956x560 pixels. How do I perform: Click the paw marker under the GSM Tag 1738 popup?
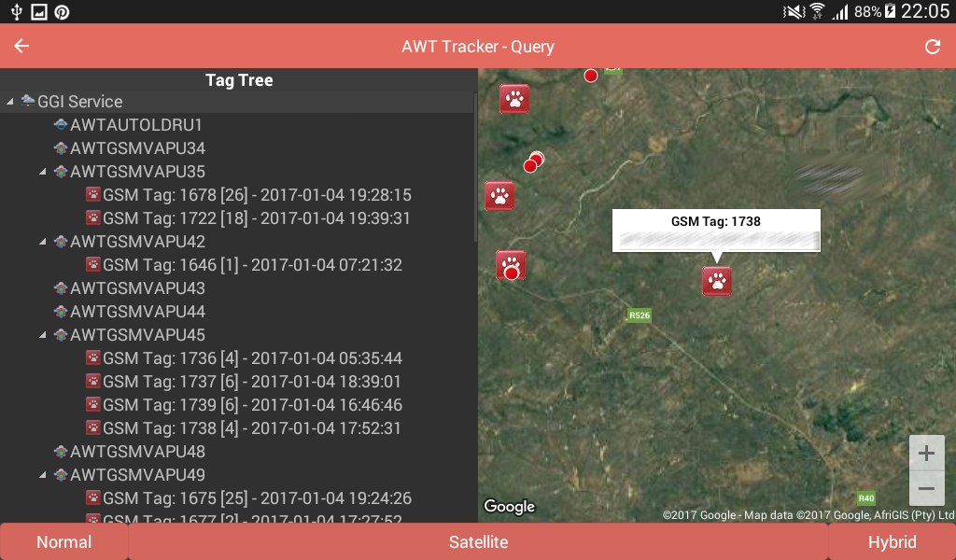point(716,281)
